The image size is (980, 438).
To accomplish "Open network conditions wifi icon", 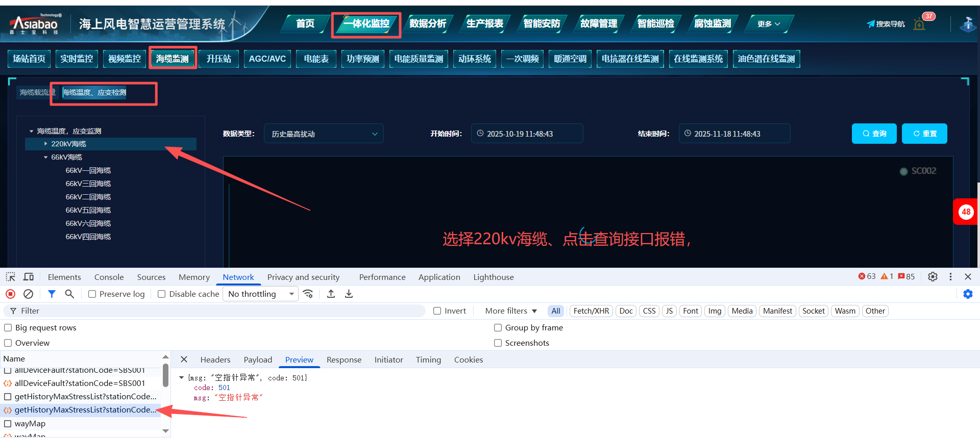I will click(308, 294).
